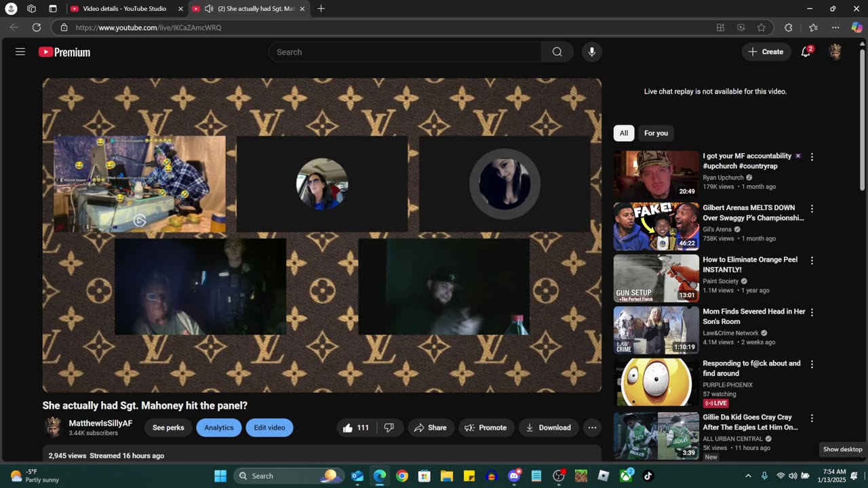The width and height of the screenshot is (868, 488).
Task: Open Analytics for this video
Action: [219, 428]
